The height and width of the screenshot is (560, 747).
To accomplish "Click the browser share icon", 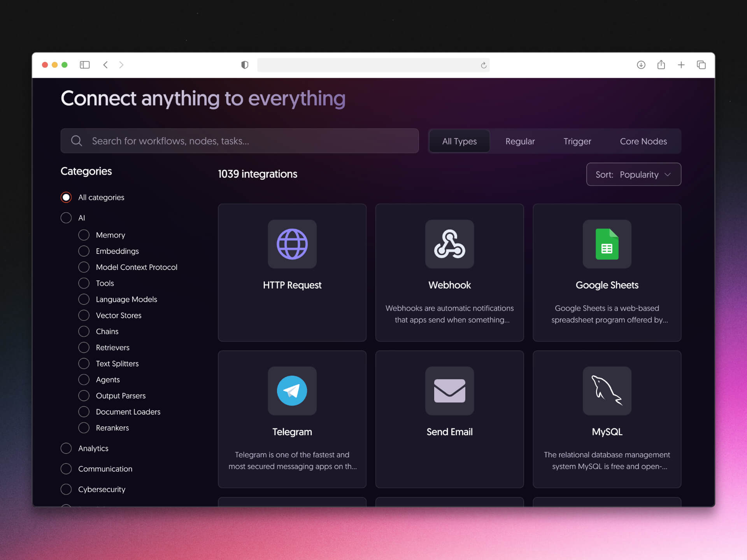I will (661, 65).
